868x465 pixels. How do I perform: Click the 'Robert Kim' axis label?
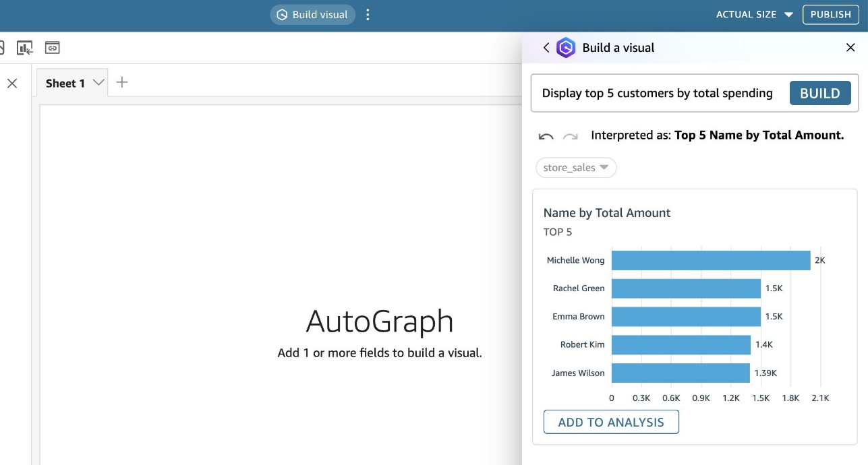[x=583, y=344]
